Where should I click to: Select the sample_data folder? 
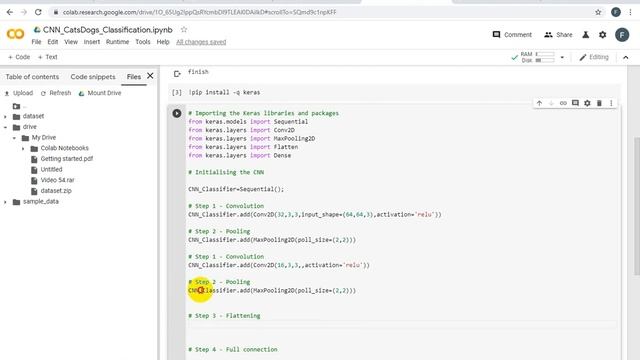(x=36, y=202)
